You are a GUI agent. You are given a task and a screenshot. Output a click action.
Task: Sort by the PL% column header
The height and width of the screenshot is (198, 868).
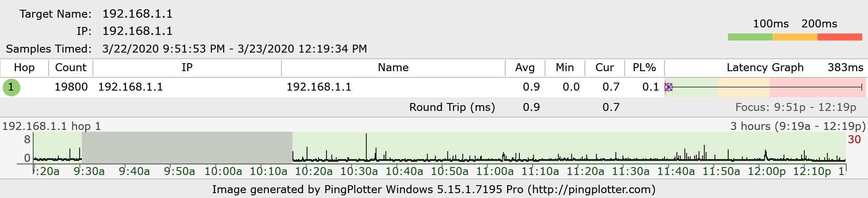tap(644, 68)
